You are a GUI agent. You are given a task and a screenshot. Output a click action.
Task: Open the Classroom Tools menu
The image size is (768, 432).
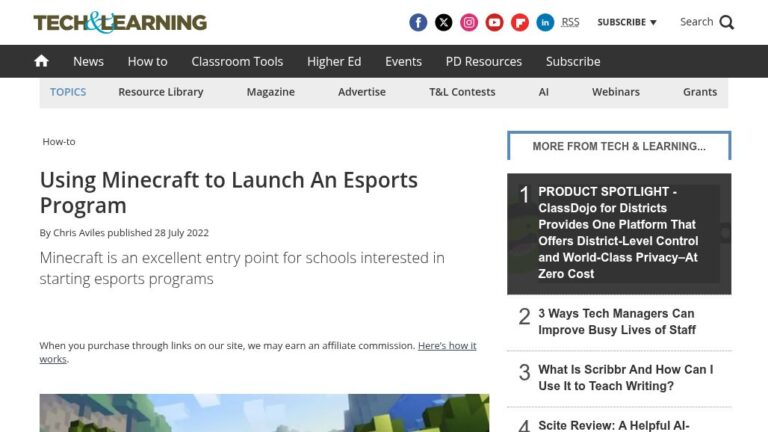click(x=237, y=62)
